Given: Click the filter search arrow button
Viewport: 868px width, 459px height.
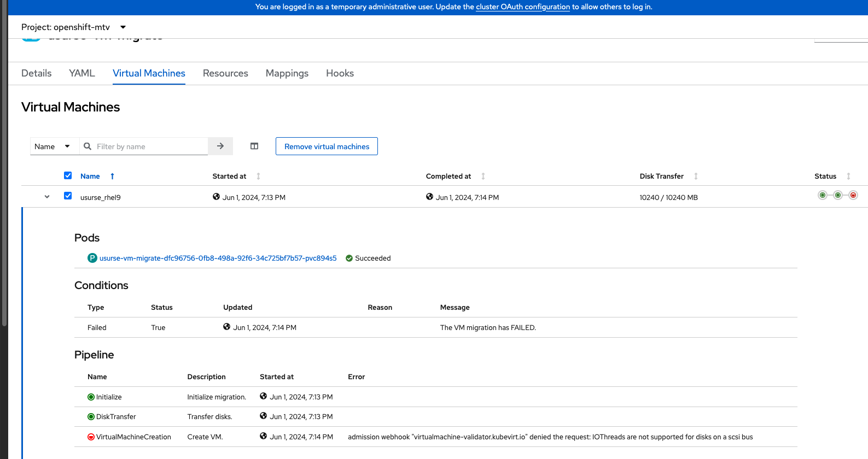Looking at the screenshot, I should 220,146.
